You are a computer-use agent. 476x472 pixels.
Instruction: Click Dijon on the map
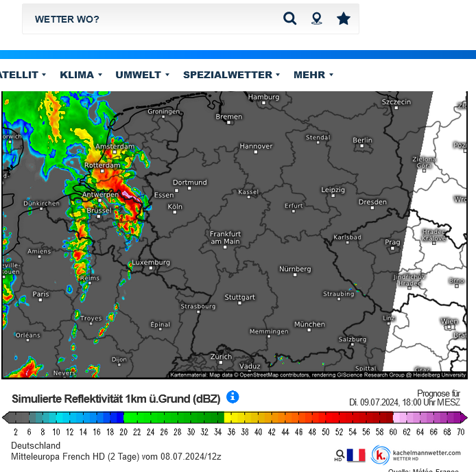tap(119, 359)
